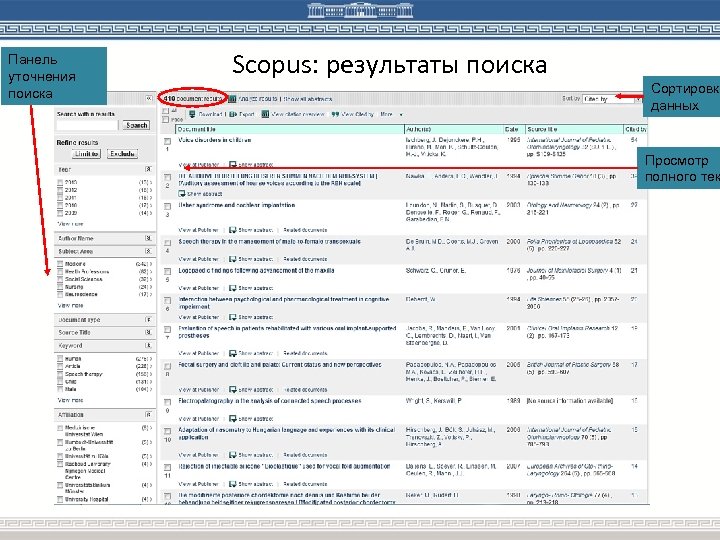Click Show abstract icon for silicone injection result 11
720x540 pixels.
(x=233, y=484)
